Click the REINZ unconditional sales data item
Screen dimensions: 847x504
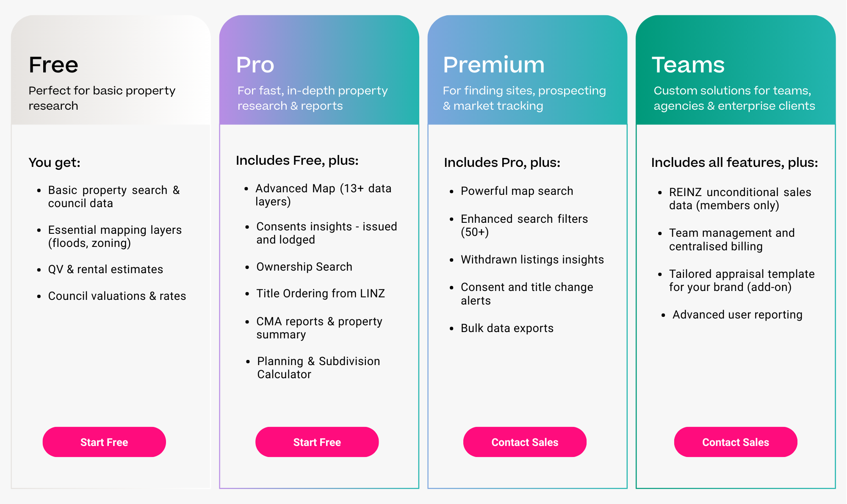coord(740,198)
